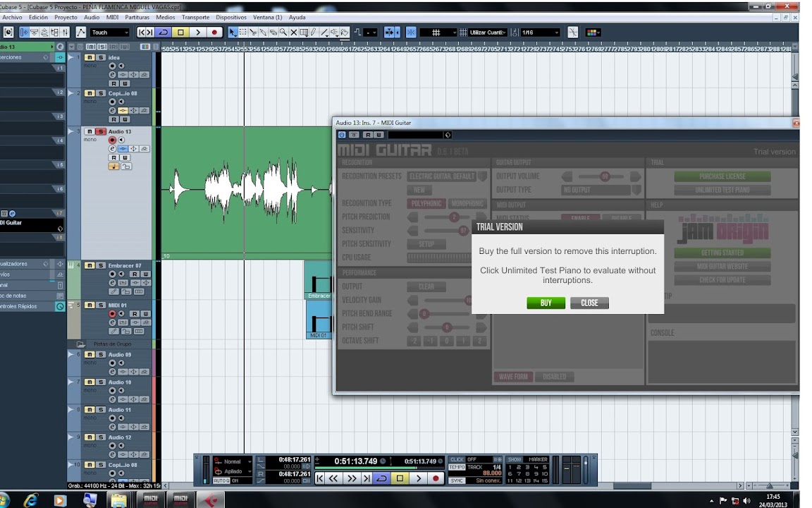Screen dimensions: 812x508
Task: Select the Line tool
Action: (324, 32)
